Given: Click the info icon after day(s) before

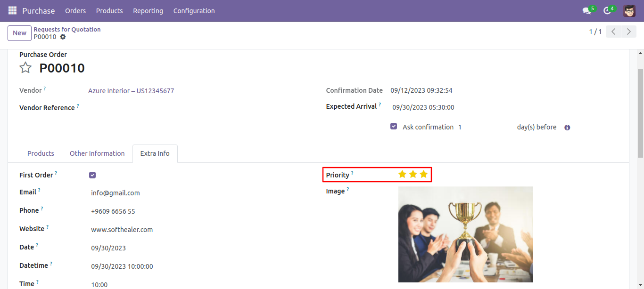Looking at the screenshot, I should [x=567, y=128].
